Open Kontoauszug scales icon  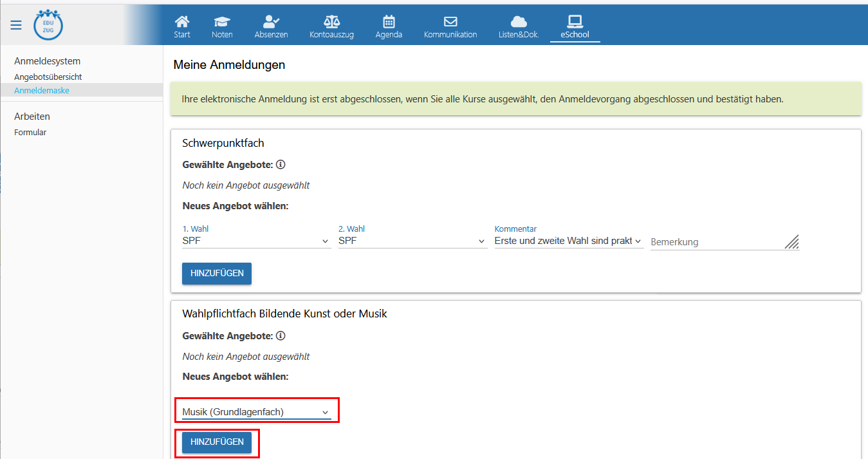click(x=331, y=22)
